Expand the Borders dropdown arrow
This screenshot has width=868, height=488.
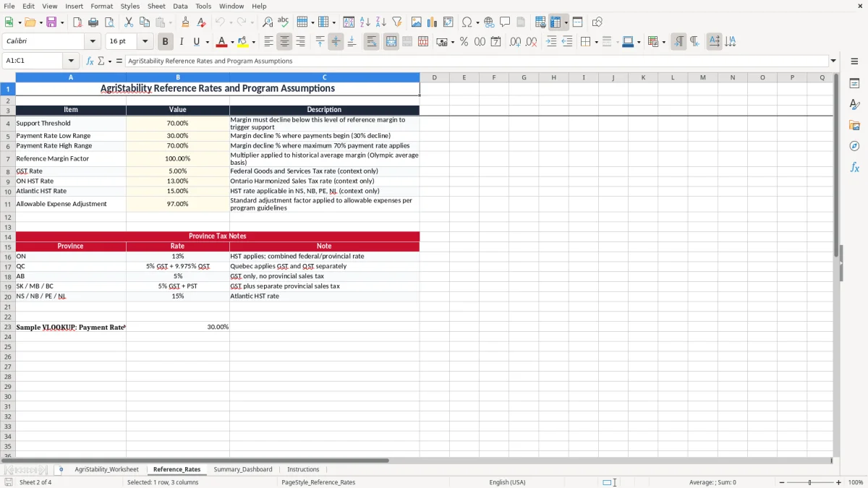coord(596,42)
